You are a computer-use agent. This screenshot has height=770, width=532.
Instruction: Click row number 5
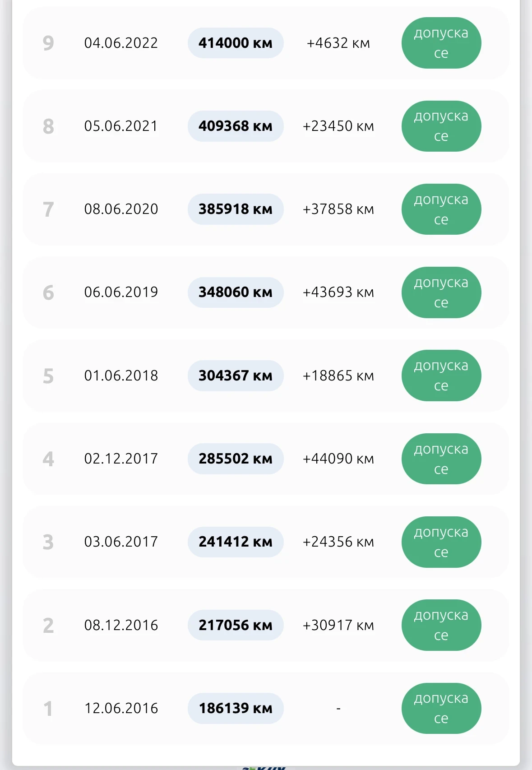tap(48, 376)
